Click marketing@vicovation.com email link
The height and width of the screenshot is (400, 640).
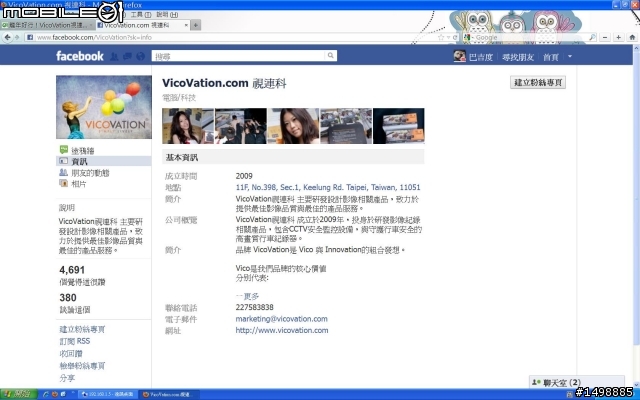(281, 319)
